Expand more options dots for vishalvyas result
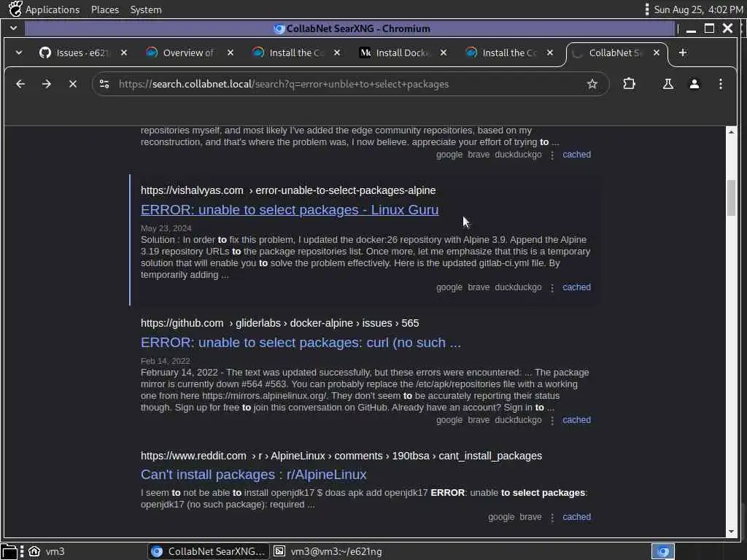747x560 pixels. pos(552,288)
